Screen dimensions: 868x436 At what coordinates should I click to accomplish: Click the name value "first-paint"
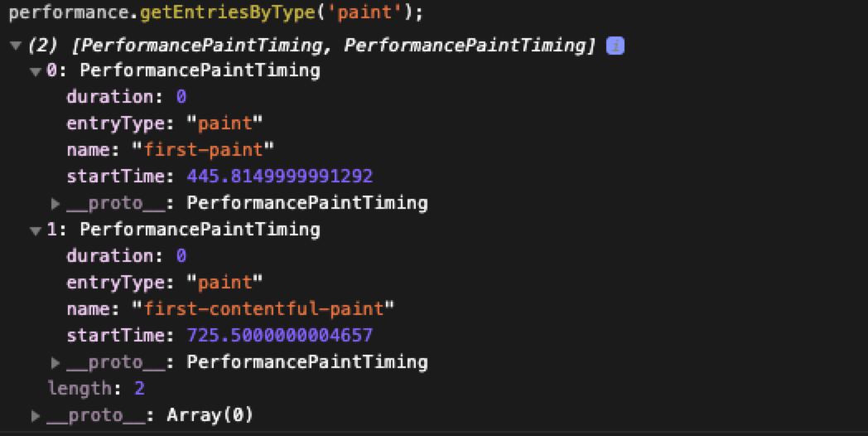(x=203, y=149)
